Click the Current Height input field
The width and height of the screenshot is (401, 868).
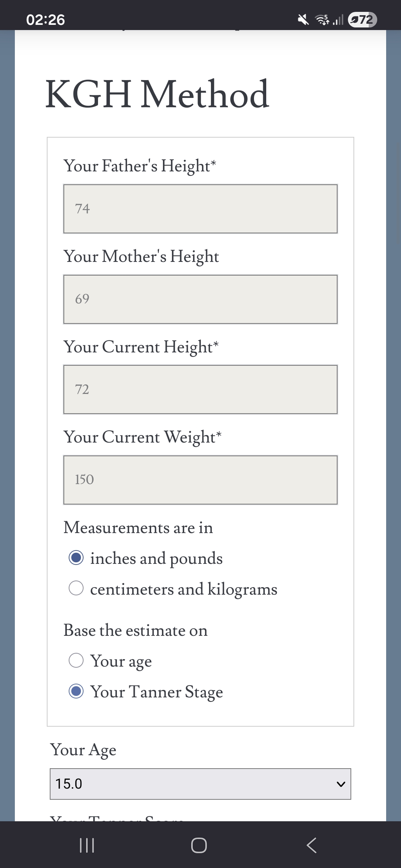coord(200,389)
